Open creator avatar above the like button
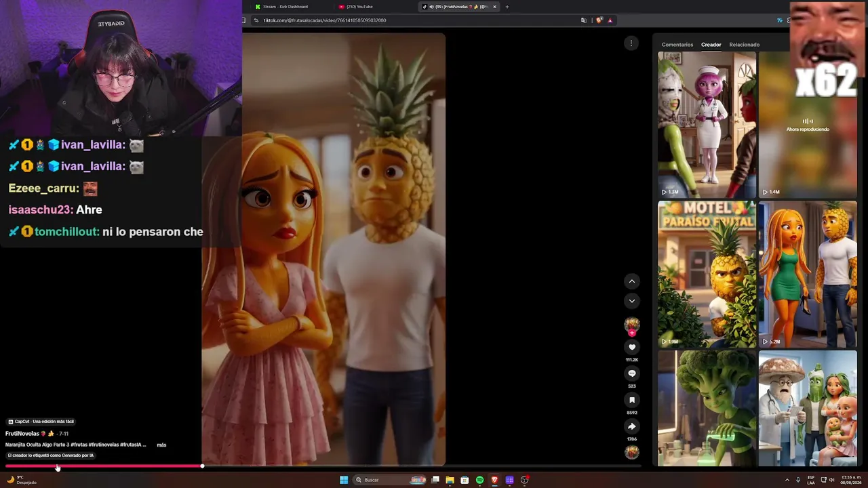This screenshot has height=488, width=868. point(632,324)
